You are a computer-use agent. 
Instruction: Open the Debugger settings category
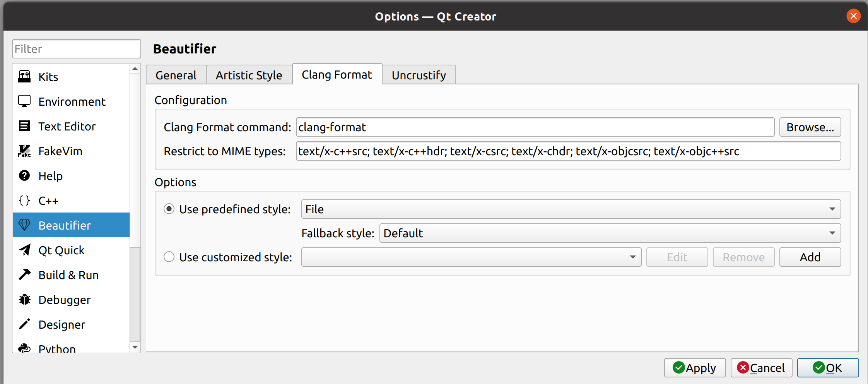[71, 300]
